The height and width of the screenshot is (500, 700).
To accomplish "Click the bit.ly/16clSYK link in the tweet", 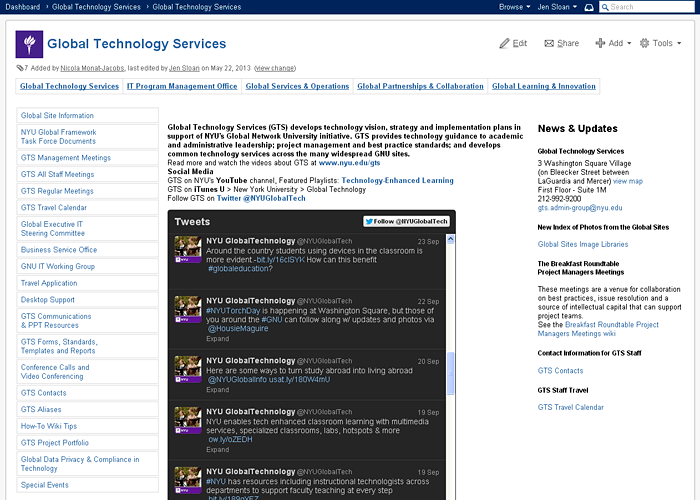I will coord(281,260).
